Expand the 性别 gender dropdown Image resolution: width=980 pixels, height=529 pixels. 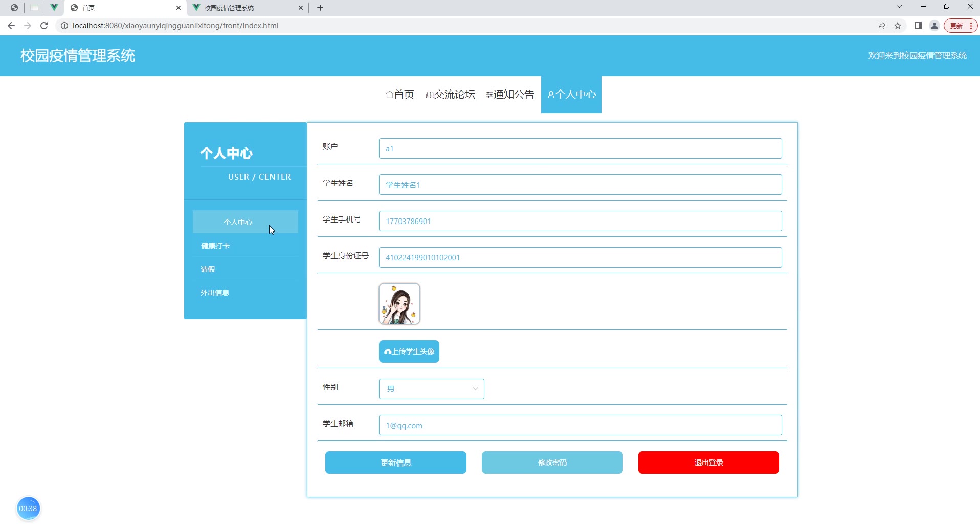431,389
